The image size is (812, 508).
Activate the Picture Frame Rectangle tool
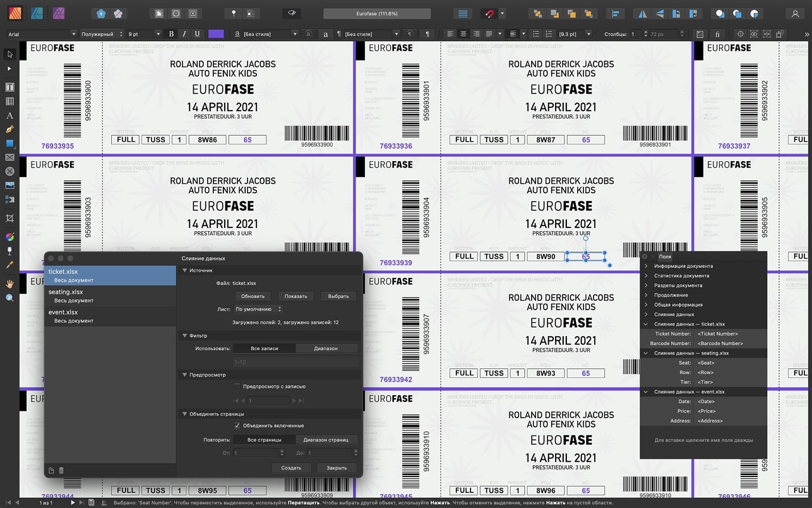(x=9, y=157)
